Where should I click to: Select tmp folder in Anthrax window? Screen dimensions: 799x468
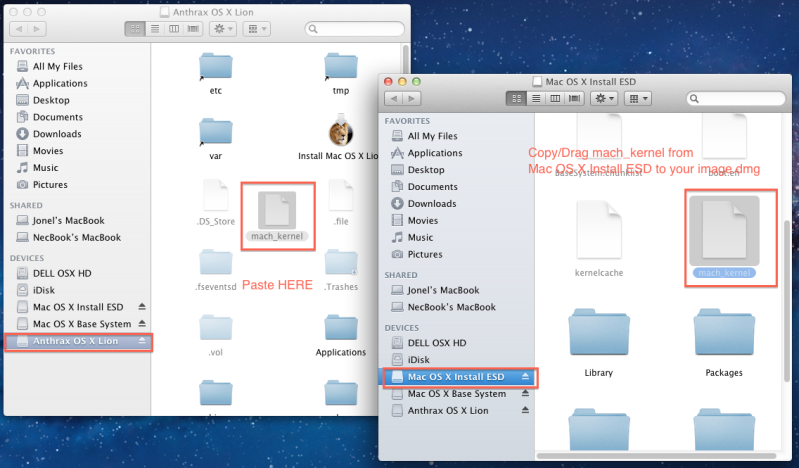tap(341, 73)
